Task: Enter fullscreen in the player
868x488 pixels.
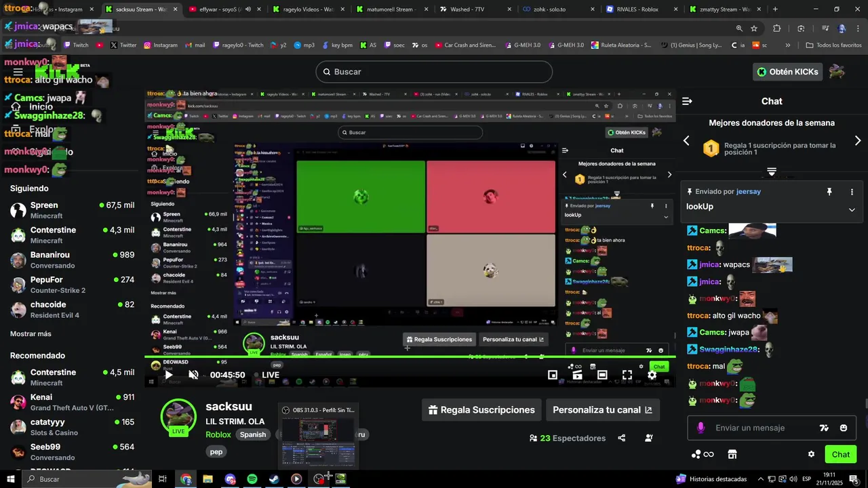Action: click(x=627, y=375)
